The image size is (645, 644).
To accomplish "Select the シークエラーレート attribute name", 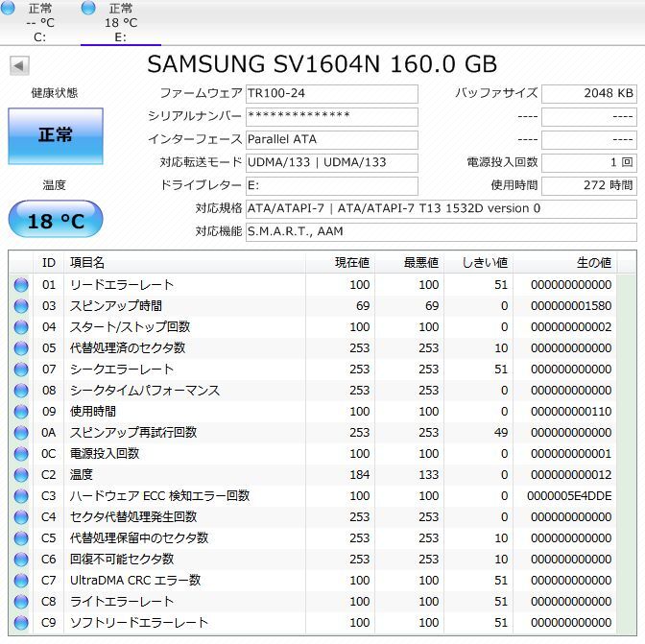I will [122, 369].
